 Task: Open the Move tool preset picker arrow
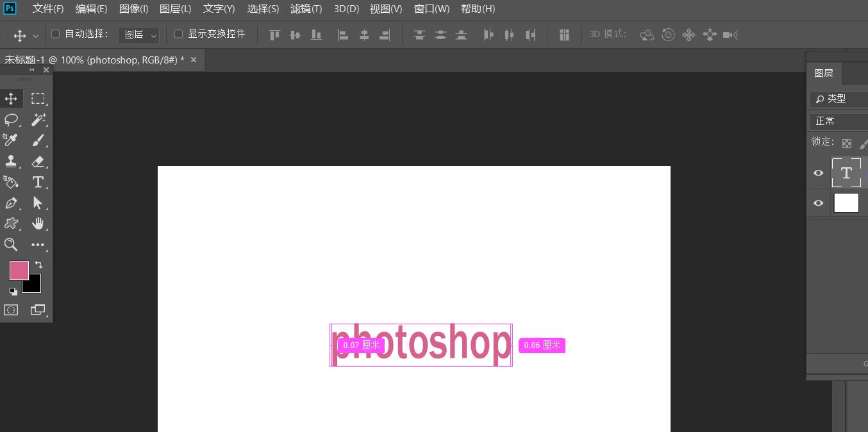click(x=35, y=36)
